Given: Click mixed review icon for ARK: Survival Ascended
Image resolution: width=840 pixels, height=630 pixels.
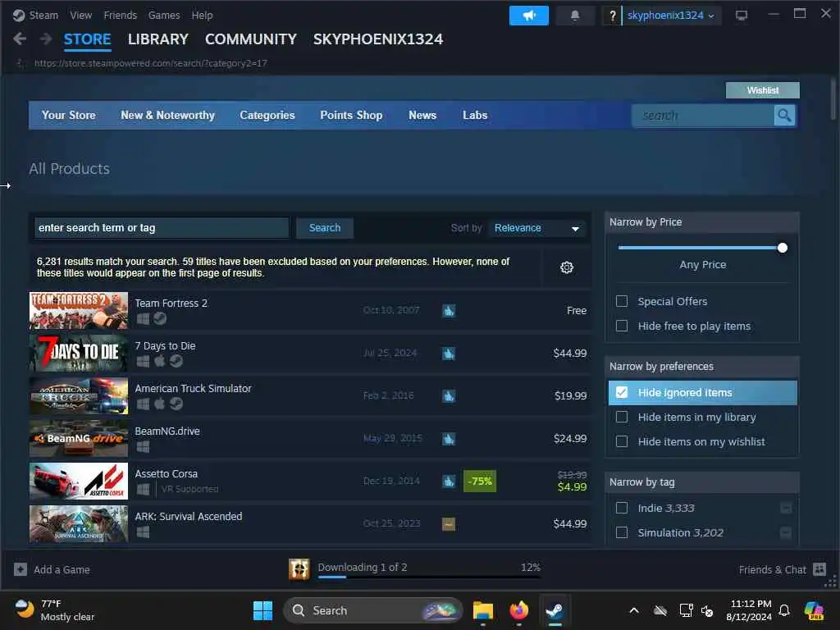Looking at the screenshot, I should (x=449, y=524).
